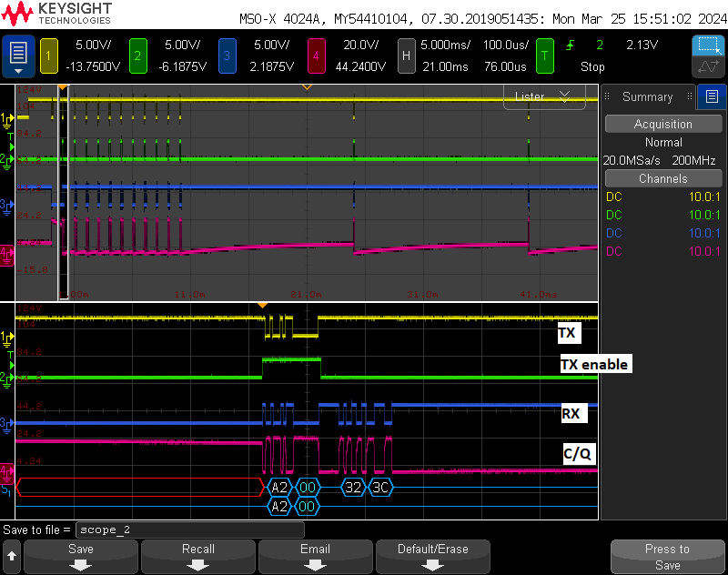The height and width of the screenshot is (575, 728).
Task: Click the pink DC 10.0:1 channel row
Action: (x=663, y=251)
